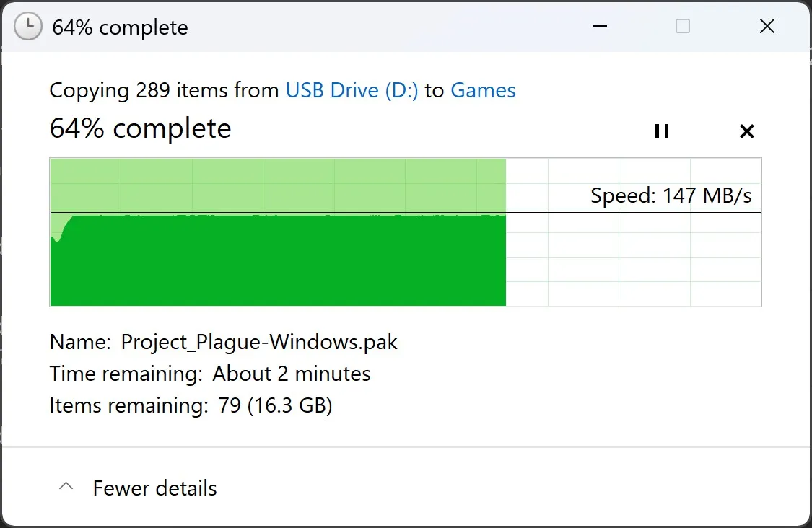Click the clock icon in the title bar
Viewport: 812px width, 528px height.
pos(28,27)
